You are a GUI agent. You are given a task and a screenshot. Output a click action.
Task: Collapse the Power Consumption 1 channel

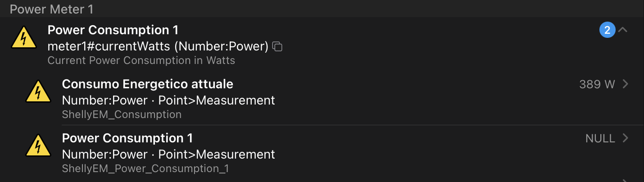coord(623,30)
